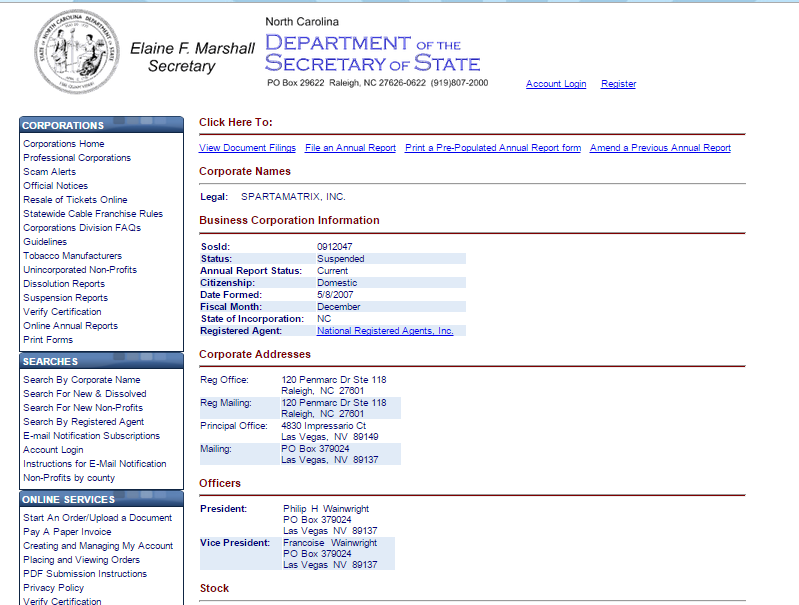Screen dimensions: 799x605
Task: View Dissolution Reports
Action: [64, 284]
